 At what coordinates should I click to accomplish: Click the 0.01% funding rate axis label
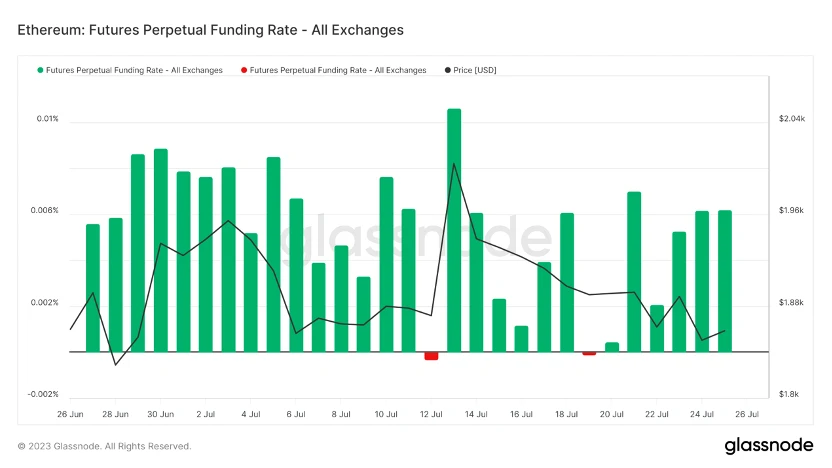tap(48, 119)
